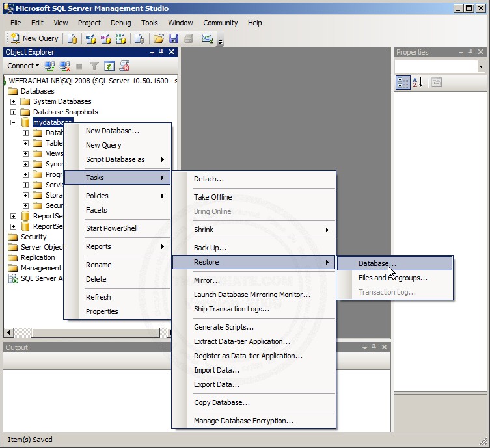The width and height of the screenshot is (490, 448).
Task: Open the Policies submenu
Action: coord(118,196)
